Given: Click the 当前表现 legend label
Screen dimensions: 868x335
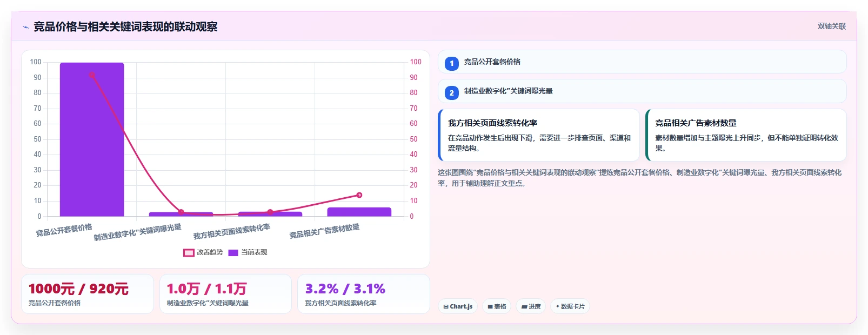Looking at the screenshot, I should coord(254,252).
